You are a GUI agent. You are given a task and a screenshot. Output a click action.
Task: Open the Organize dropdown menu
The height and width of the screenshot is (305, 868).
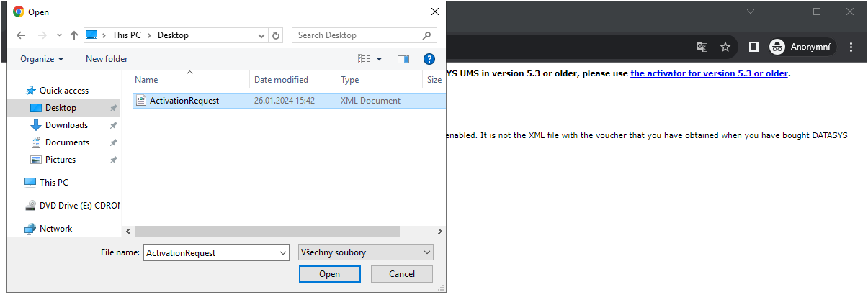[x=42, y=59]
